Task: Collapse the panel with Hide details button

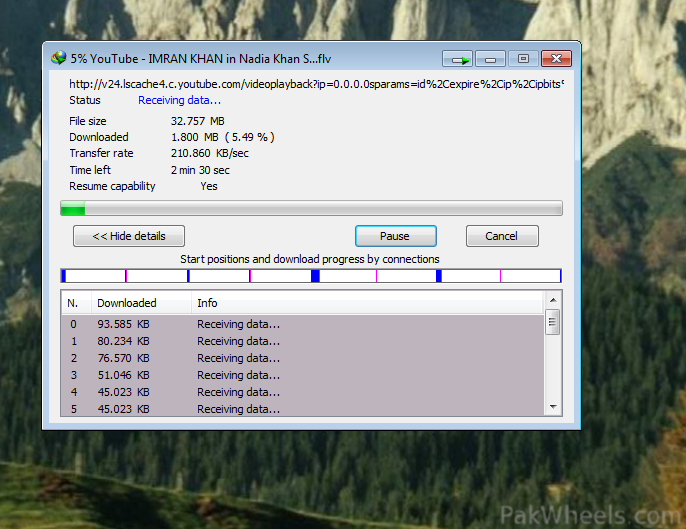Action: [x=129, y=236]
